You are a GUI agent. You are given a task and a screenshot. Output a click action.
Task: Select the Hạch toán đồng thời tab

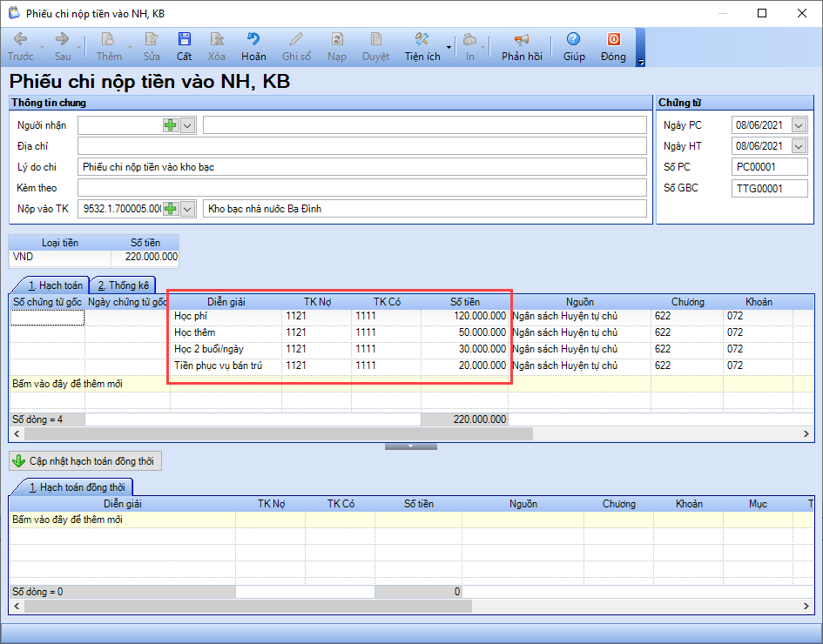[x=77, y=487]
